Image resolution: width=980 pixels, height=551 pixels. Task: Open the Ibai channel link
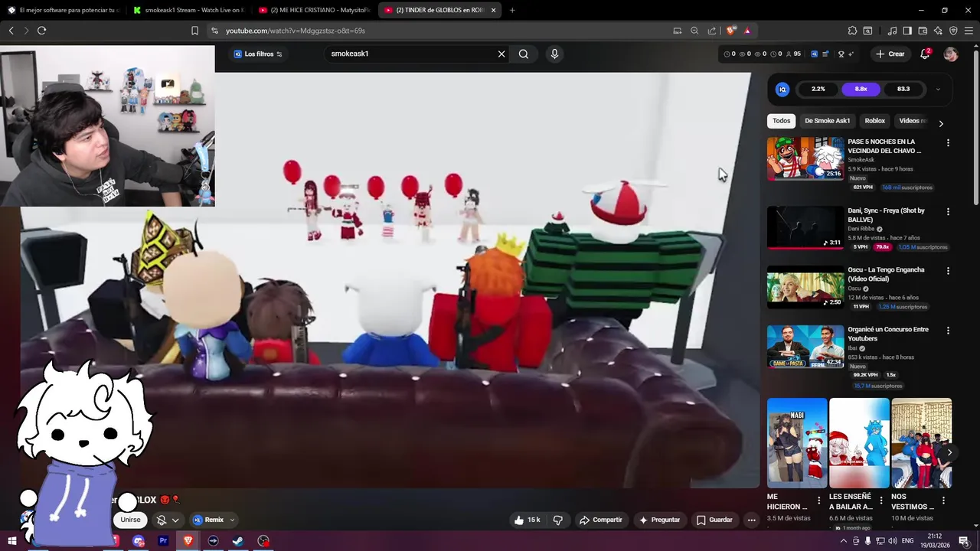point(852,348)
